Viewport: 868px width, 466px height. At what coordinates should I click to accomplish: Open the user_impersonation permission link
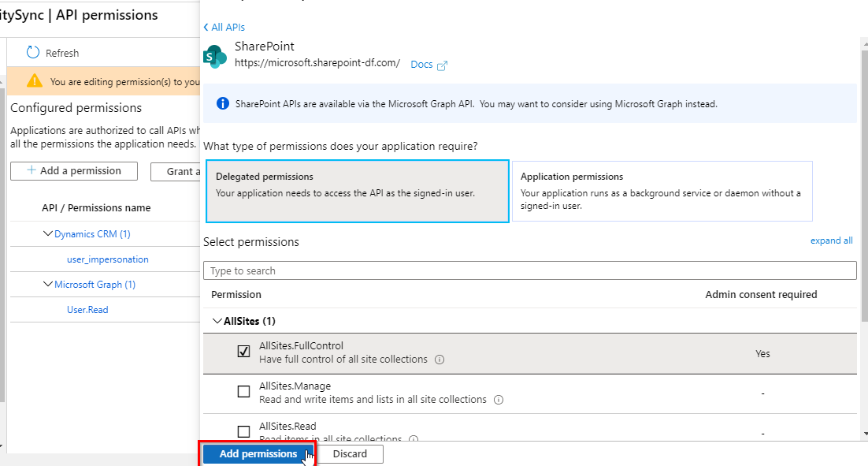pyautogui.click(x=107, y=259)
